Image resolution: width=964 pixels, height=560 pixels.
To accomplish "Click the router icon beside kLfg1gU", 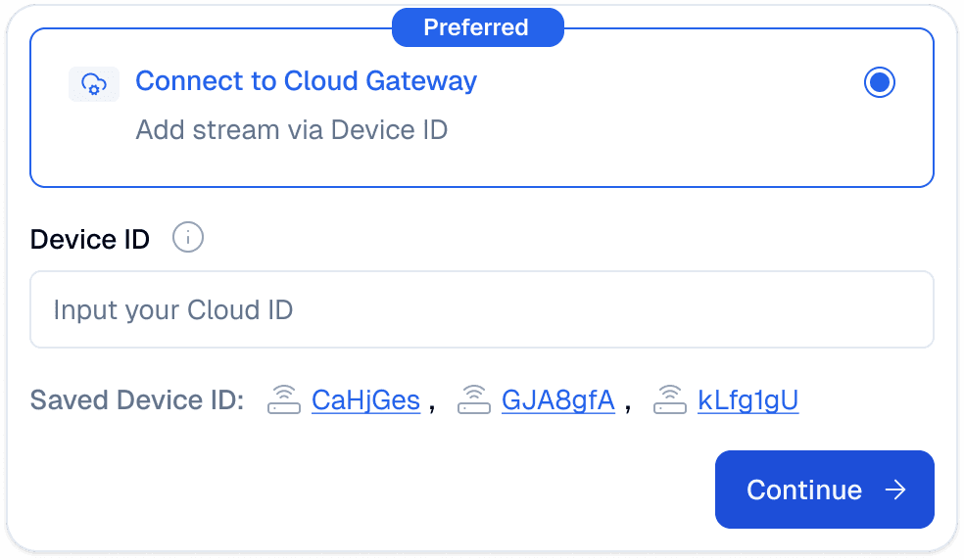I will pyautogui.click(x=670, y=399).
